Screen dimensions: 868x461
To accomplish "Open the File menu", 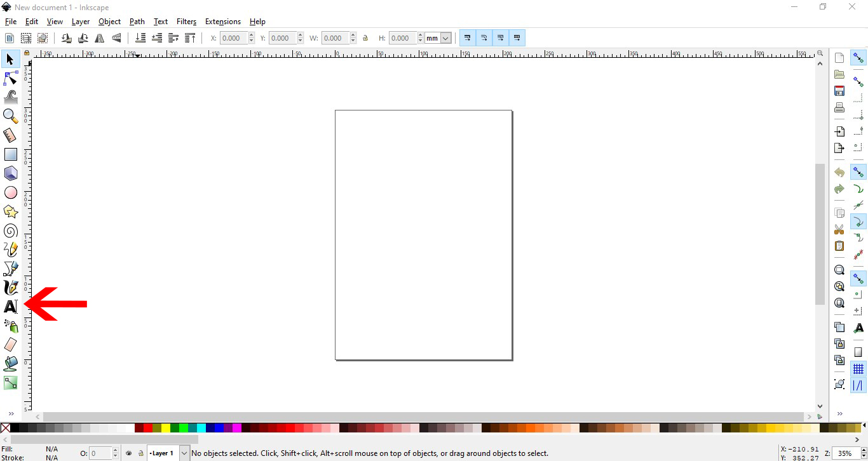I will 10,22.
